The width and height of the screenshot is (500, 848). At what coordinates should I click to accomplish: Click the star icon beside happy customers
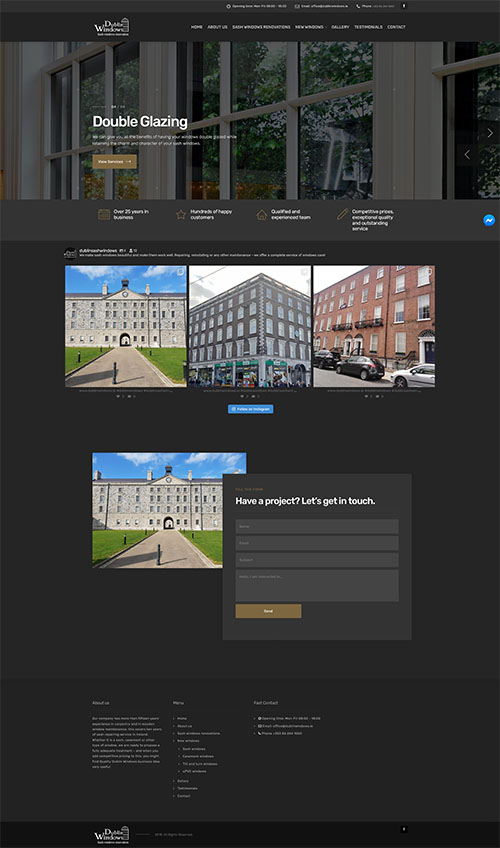pos(181,215)
